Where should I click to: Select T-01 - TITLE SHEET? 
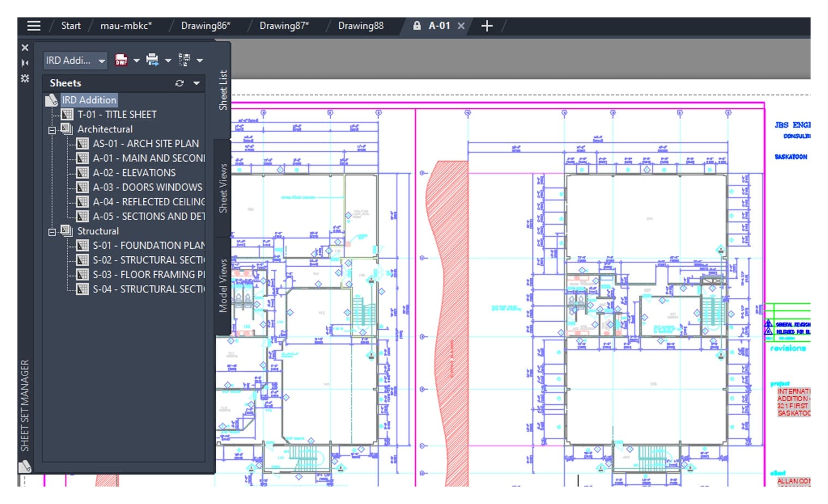coord(117,115)
